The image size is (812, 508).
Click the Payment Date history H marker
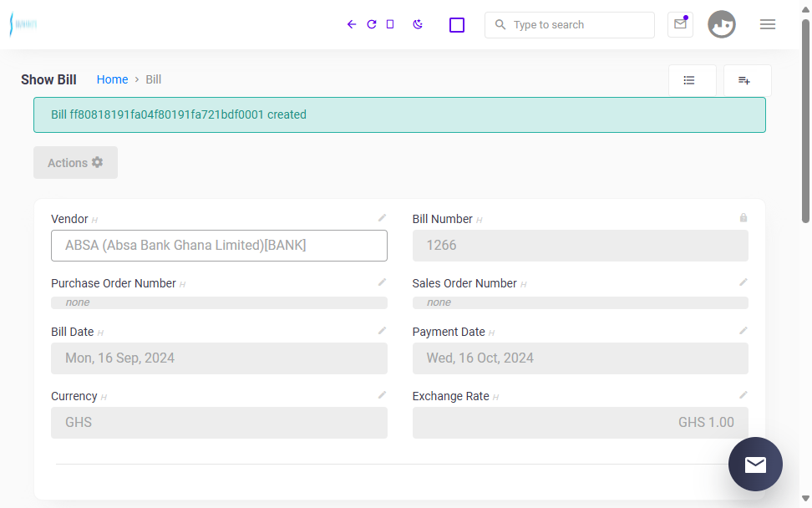[492, 333]
